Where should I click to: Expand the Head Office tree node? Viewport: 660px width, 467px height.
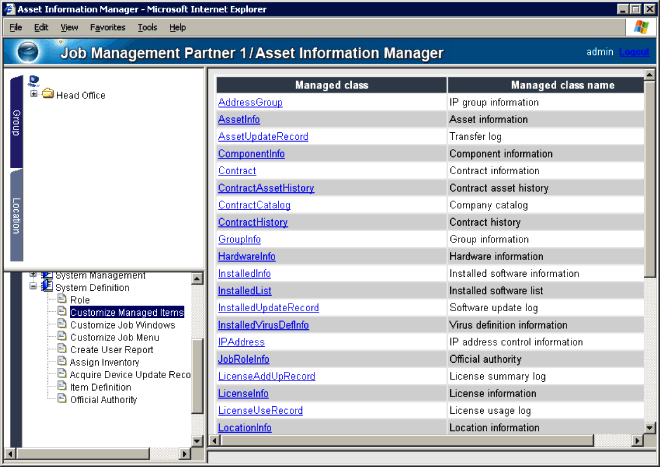(x=34, y=95)
